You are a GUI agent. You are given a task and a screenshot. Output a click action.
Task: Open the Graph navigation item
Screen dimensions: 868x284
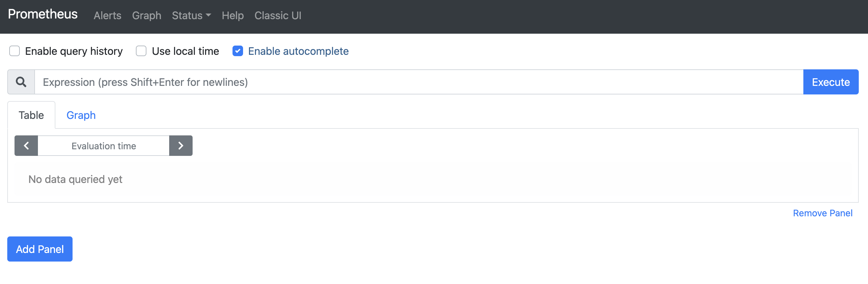146,16
